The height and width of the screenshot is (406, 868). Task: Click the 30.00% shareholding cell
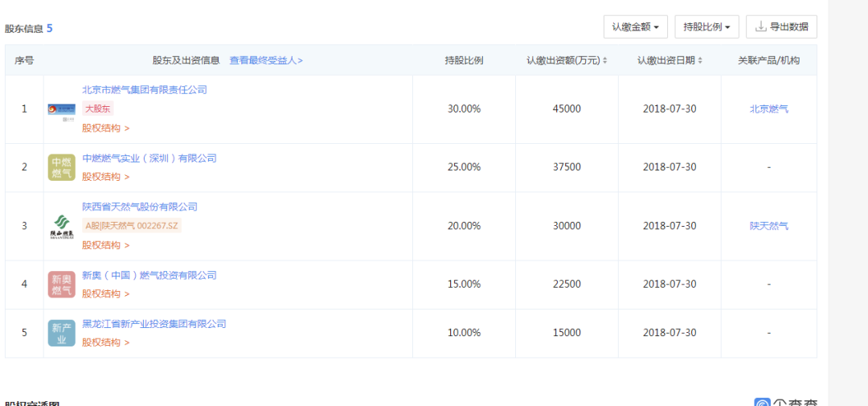464,109
